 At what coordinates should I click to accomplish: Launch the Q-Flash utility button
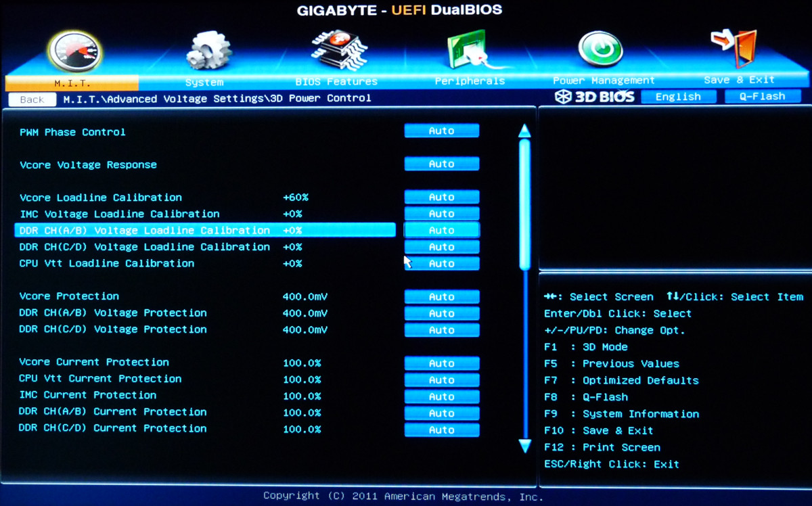762,96
